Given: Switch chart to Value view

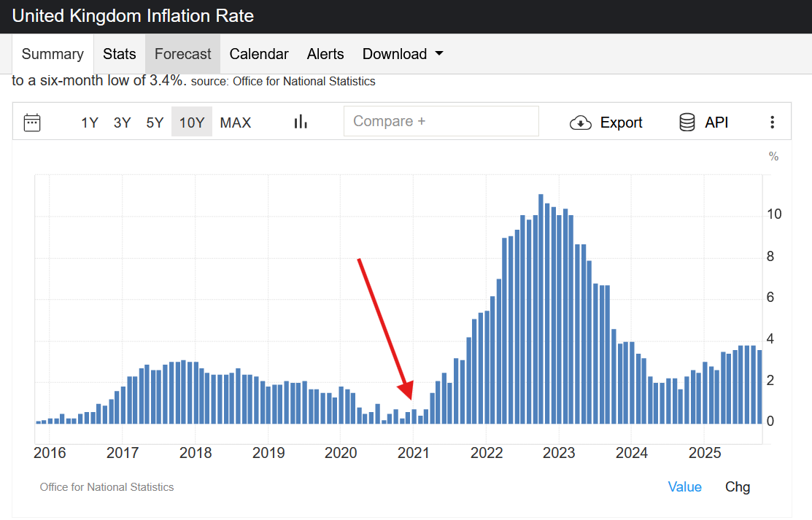Looking at the screenshot, I should pyautogui.click(x=684, y=486).
